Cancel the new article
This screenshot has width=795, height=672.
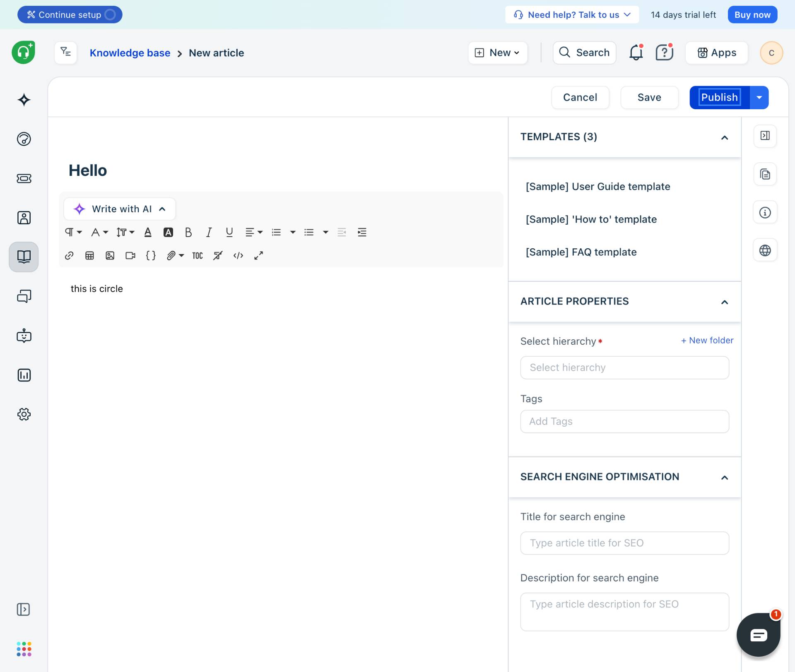(580, 98)
